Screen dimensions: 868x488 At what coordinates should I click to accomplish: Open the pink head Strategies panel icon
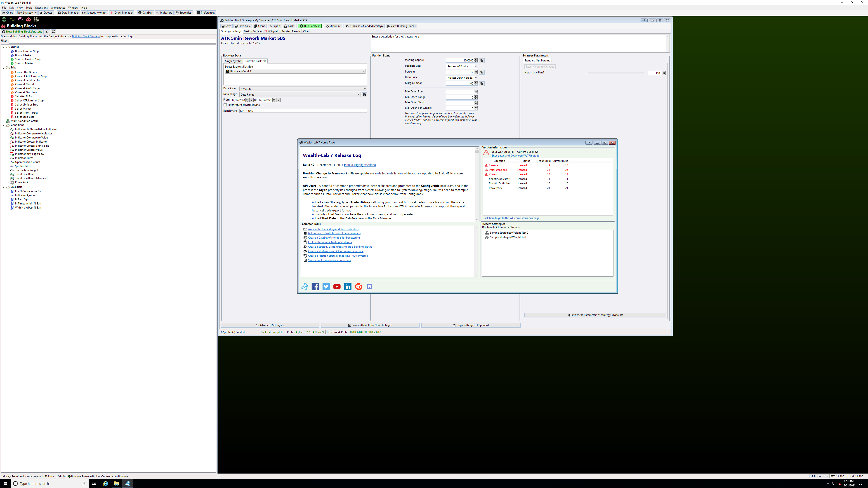pyautogui.click(x=20, y=19)
